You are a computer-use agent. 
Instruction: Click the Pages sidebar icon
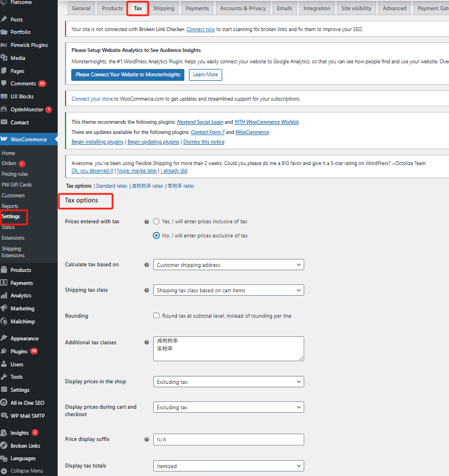coord(4,71)
